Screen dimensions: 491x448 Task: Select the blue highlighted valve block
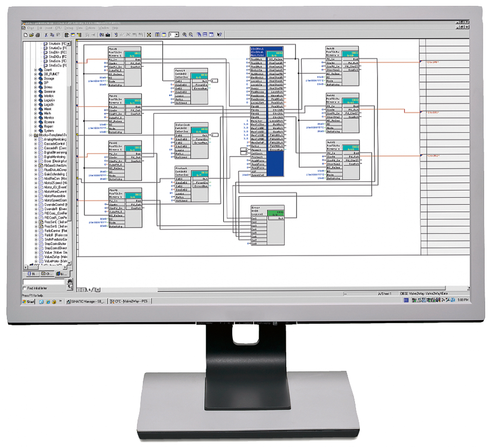pyautogui.click(x=267, y=112)
